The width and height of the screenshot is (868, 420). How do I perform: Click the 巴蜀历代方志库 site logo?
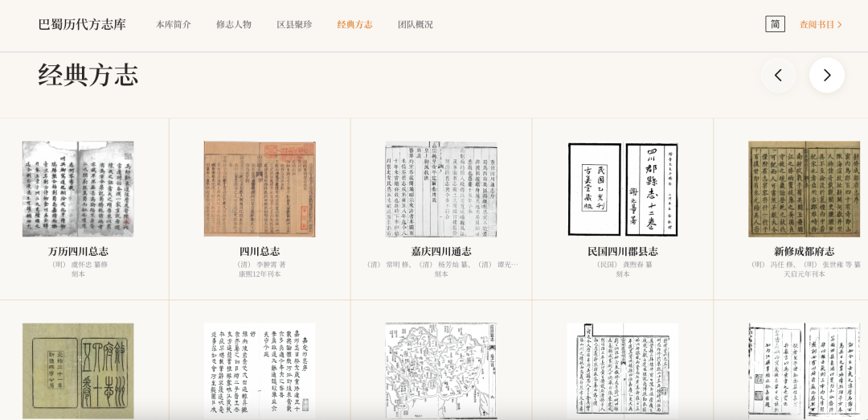82,24
